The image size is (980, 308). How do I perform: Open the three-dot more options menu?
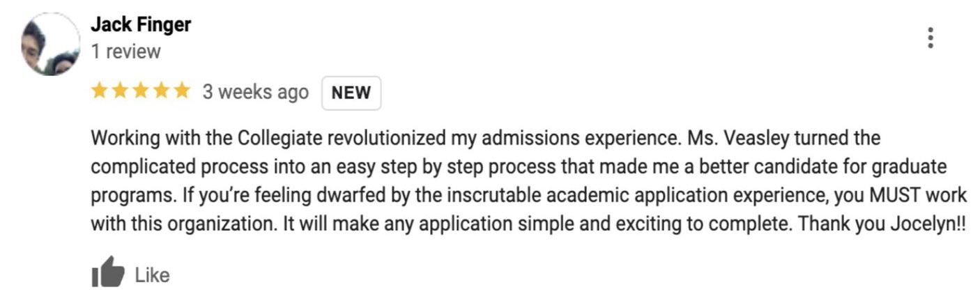point(930,38)
